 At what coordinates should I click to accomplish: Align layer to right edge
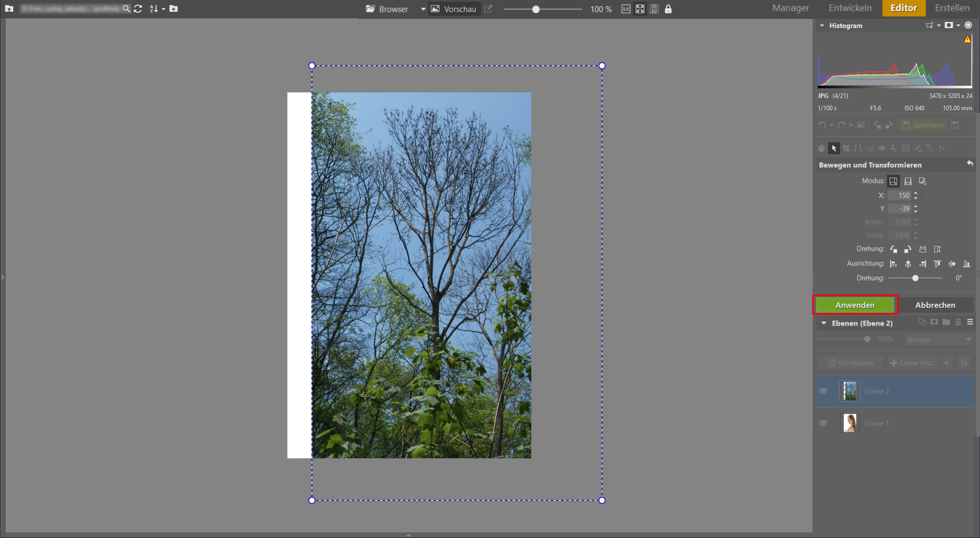[923, 264]
